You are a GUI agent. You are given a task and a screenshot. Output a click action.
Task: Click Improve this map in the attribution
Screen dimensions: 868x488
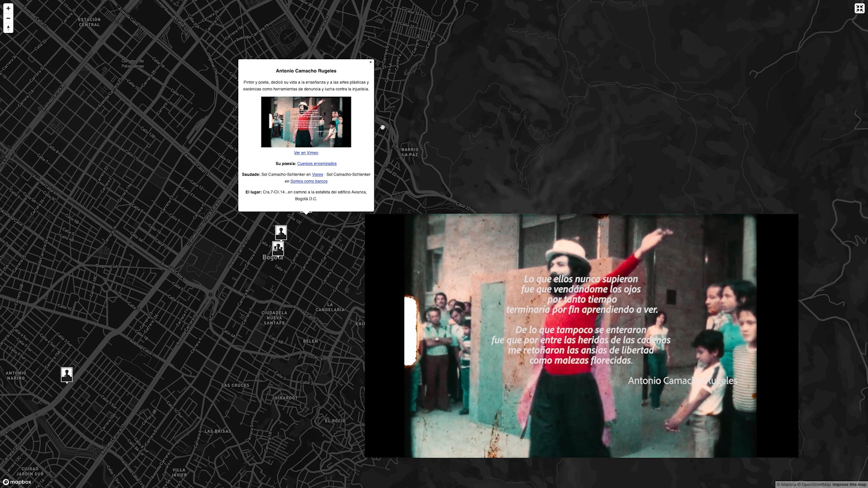tap(849, 484)
